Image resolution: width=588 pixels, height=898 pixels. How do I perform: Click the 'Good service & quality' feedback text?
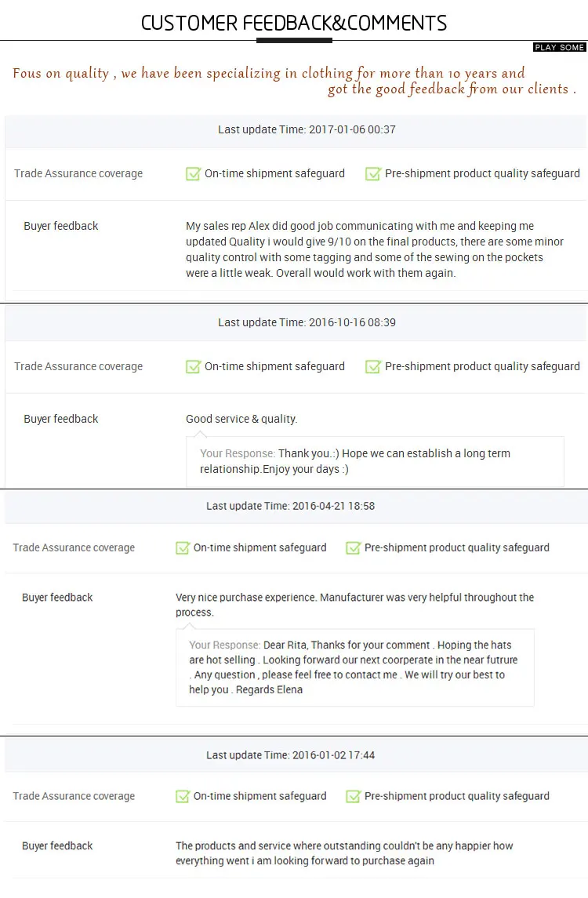pos(241,419)
